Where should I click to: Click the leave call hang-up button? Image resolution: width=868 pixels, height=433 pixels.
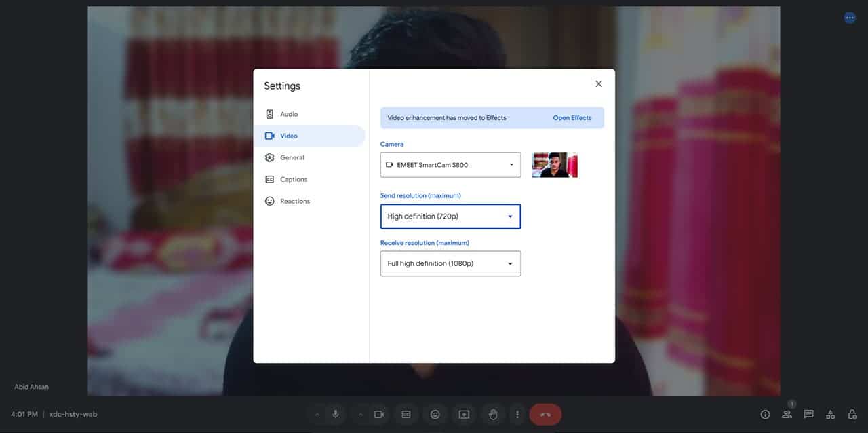click(x=545, y=415)
